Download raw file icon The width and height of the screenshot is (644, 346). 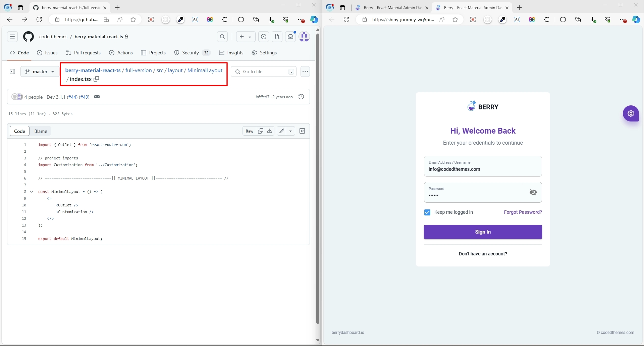tap(270, 131)
